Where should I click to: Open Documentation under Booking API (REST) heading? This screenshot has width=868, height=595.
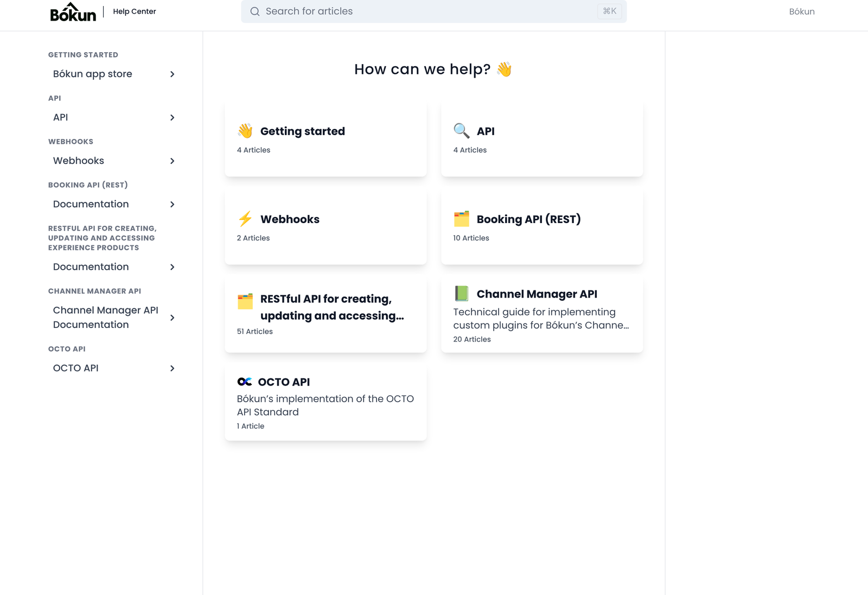pyautogui.click(x=91, y=204)
